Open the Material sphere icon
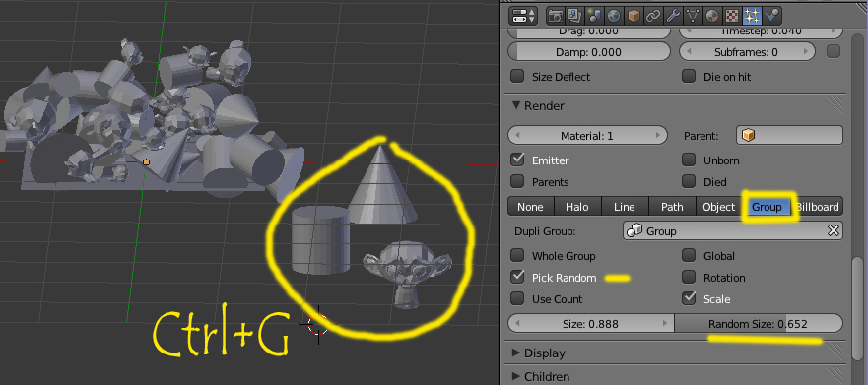 (x=713, y=16)
